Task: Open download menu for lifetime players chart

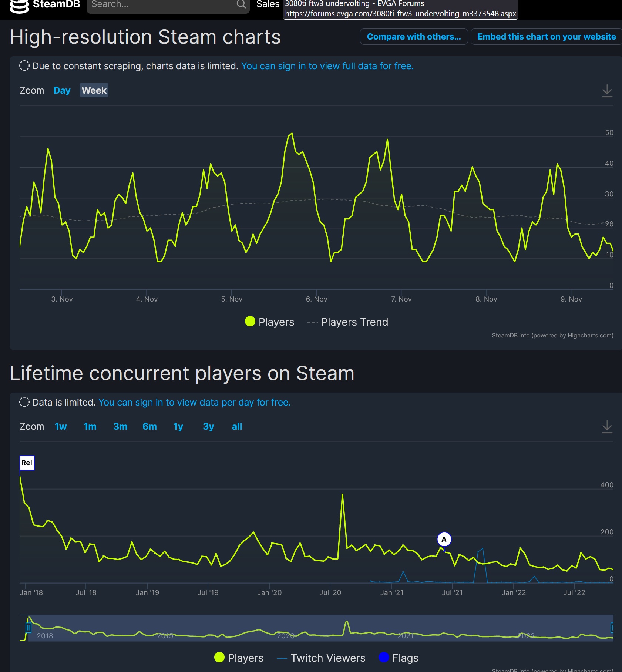Action: coord(607,427)
